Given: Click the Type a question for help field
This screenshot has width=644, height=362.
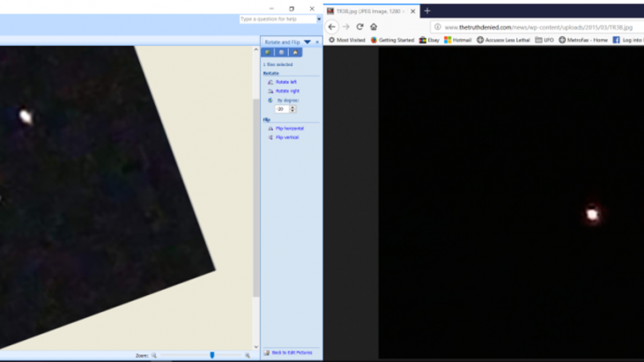Looking at the screenshot, I should coord(278,19).
